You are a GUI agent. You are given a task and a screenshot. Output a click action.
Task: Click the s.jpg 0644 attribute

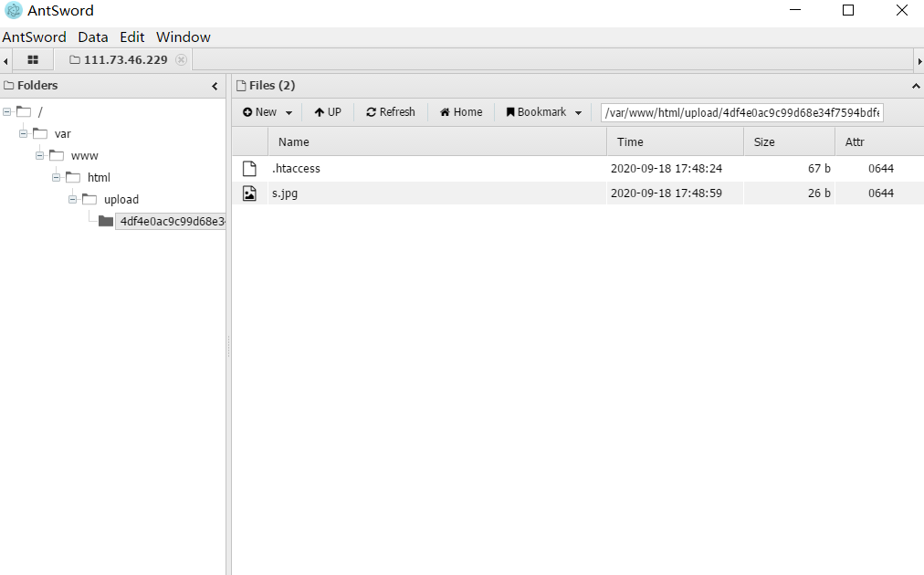pos(881,193)
